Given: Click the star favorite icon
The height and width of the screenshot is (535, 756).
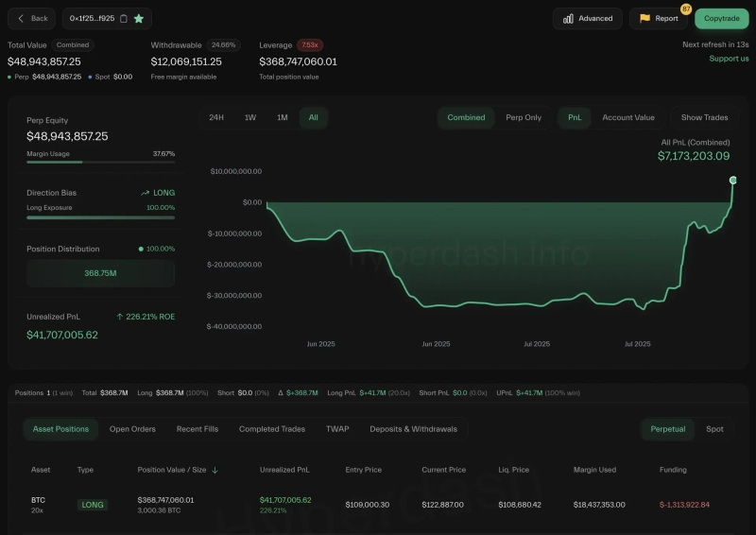Looking at the screenshot, I should [x=139, y=18].
